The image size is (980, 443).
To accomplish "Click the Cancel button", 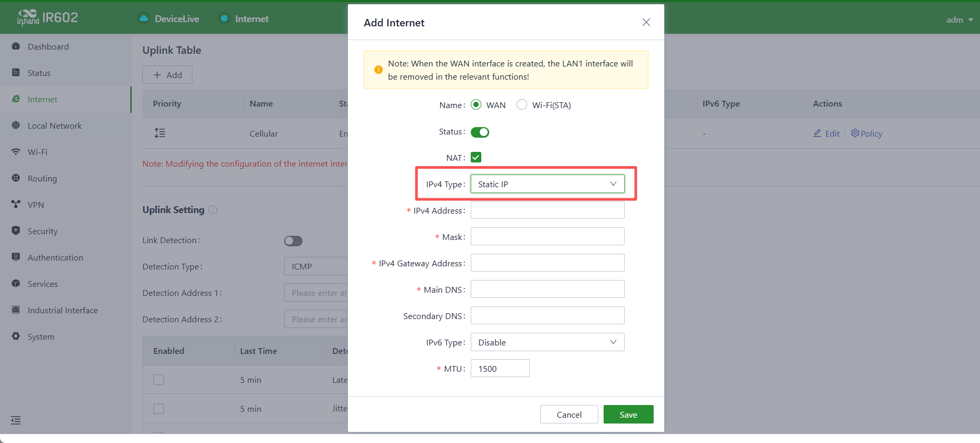I will (x=569, y=415).
